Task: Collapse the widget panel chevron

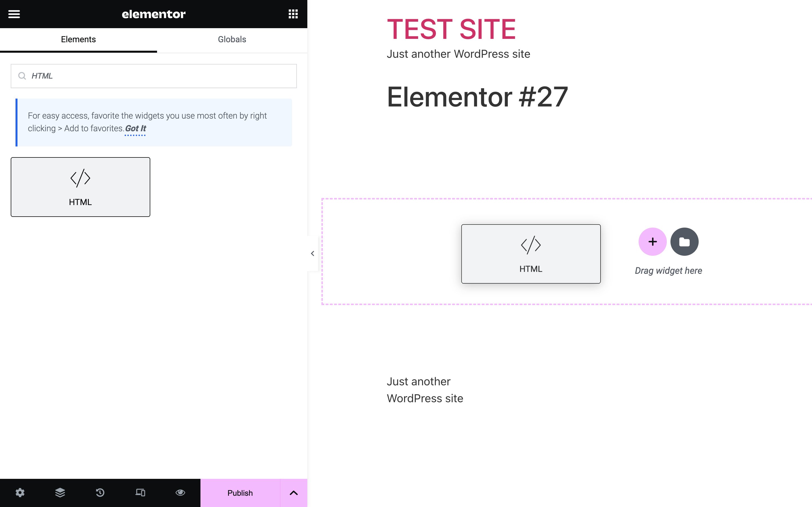Action: 312,253
